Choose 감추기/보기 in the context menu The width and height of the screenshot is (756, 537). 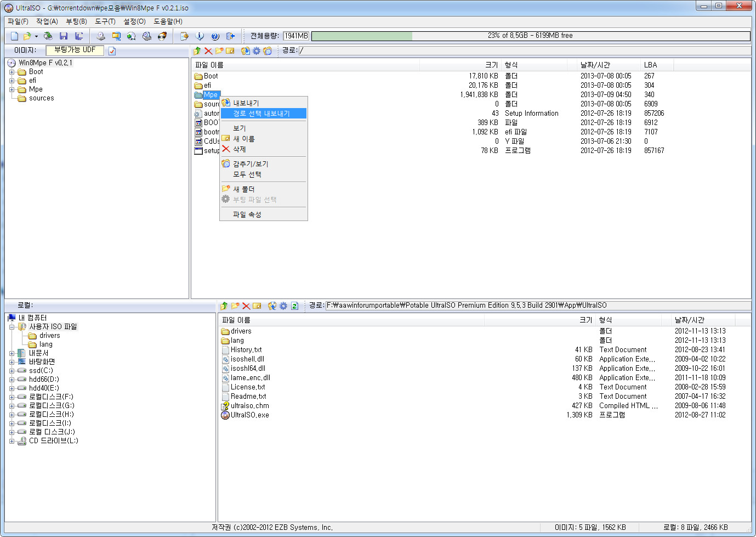pyautogui.click(x=263, y=164)
